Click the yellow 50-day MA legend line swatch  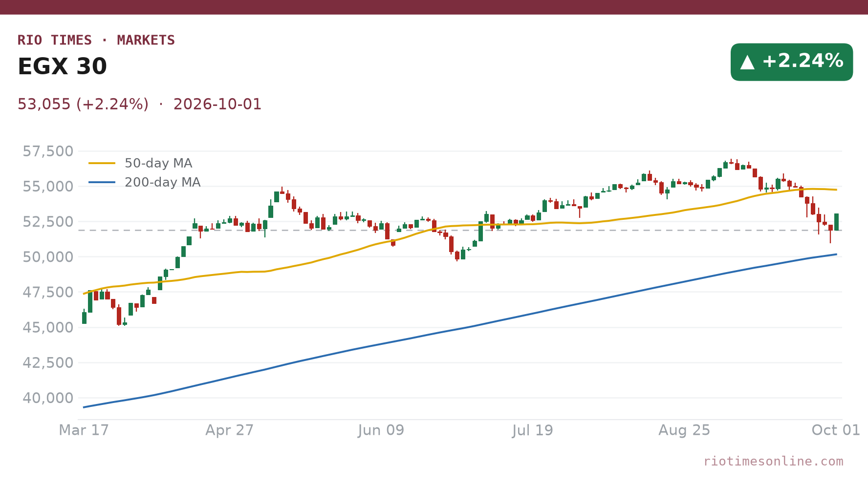(102, 163)
